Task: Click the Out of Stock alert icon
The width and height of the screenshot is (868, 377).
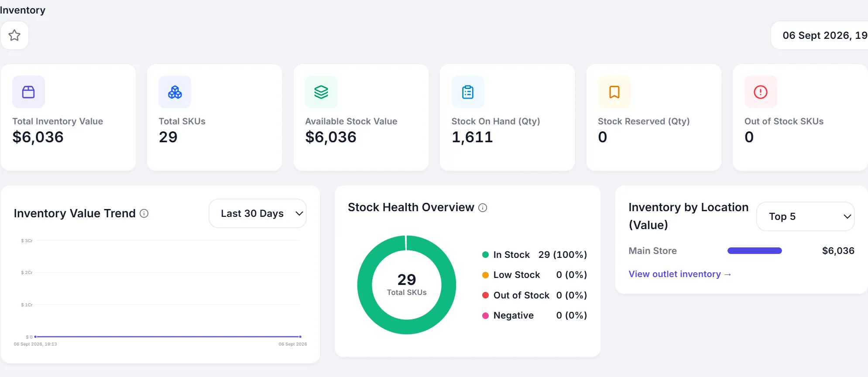Action: click(x=761, y=92)
